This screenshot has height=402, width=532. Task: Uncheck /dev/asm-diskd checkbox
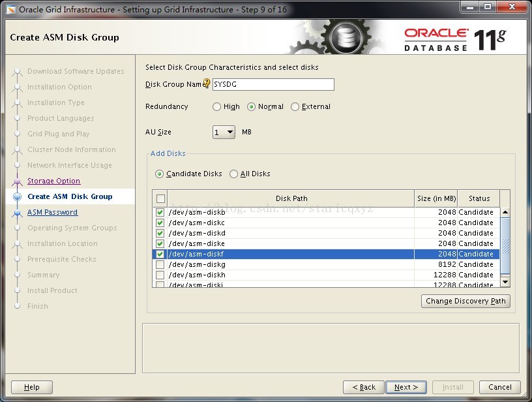160,234
